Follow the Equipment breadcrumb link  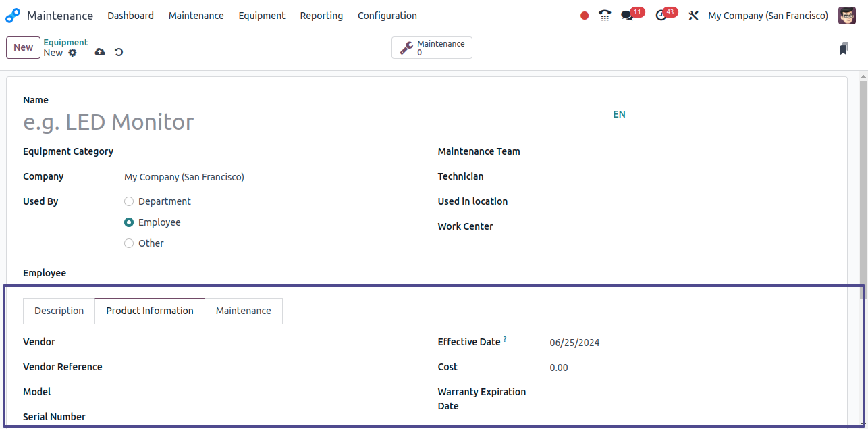coord(65,42)
